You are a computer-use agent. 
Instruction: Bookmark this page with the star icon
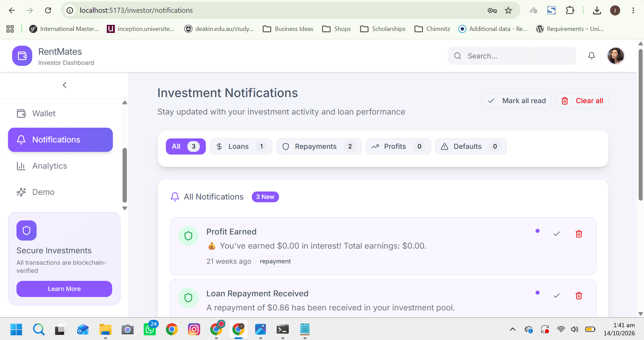coord(508,10)
